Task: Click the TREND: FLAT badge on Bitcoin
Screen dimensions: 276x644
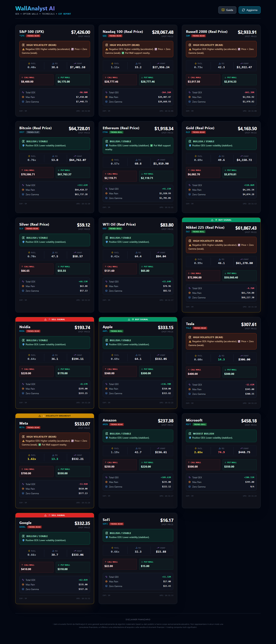Action: click(33, 132)
